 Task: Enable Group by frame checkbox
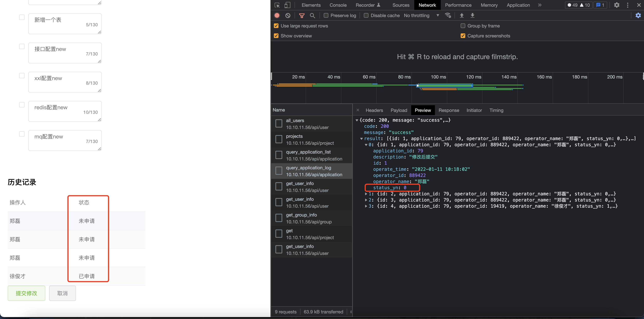click(x=463, y=26)
